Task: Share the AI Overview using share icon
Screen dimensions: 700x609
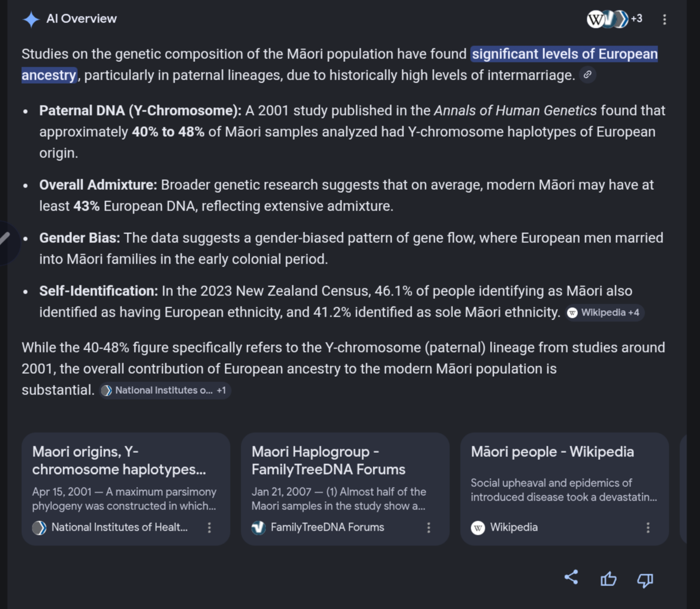Action: [x=571, y=578]
